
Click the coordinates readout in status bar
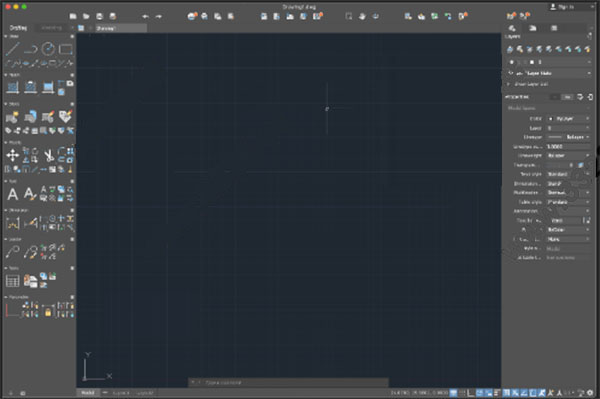(419, 392)
